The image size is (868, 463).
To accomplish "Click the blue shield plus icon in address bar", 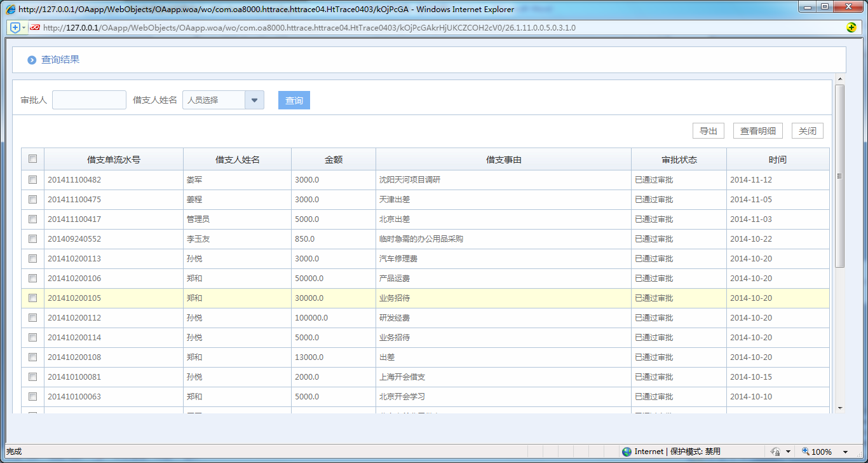I will 15,28.
